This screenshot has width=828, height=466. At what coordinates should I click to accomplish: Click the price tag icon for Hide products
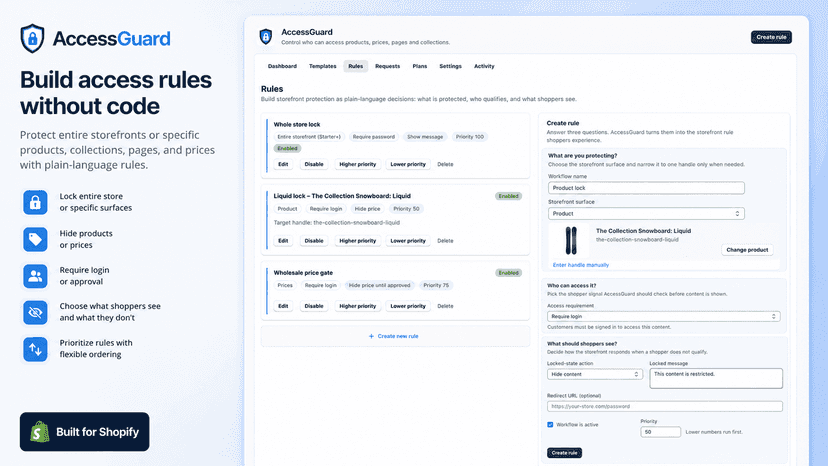pyautogui.click(x=35, y=239)
